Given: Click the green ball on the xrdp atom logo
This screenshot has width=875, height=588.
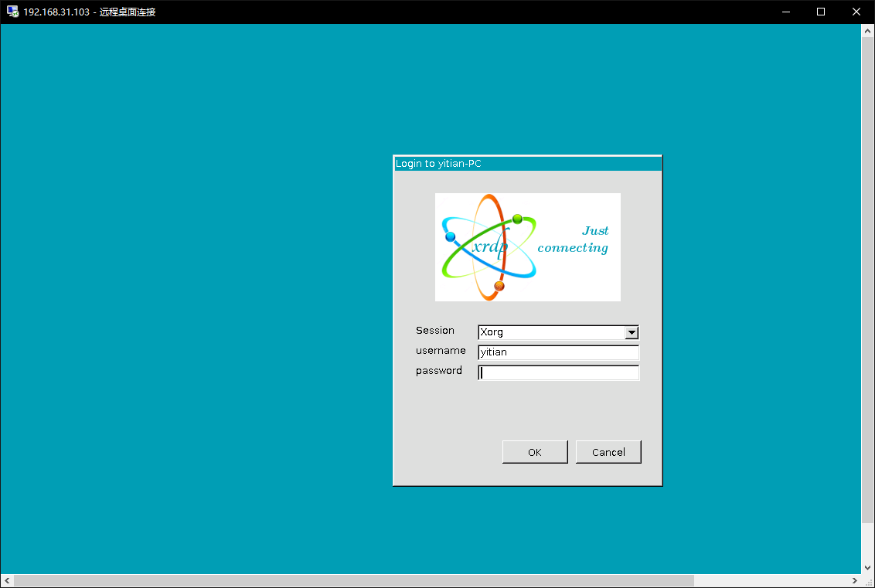Looking at the screenshot, I should 518,220.
